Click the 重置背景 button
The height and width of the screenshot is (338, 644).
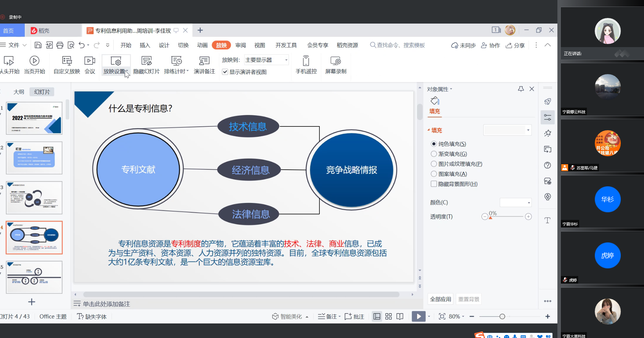(x=468, y=299)
